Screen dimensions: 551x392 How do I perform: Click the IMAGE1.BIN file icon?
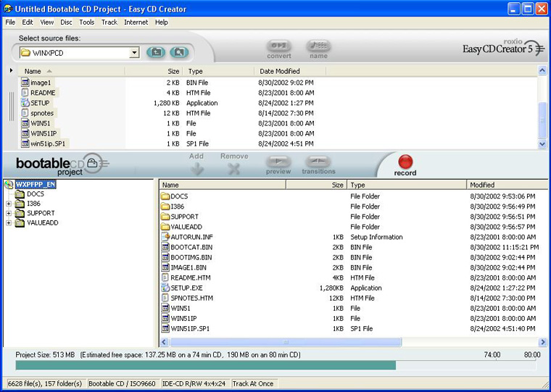pyautogui.click(x=165, y=267)
